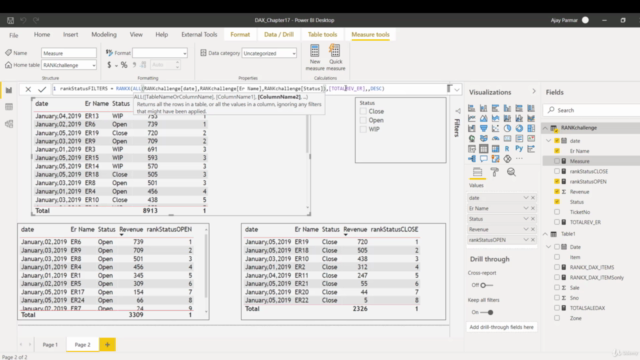This screenshot has width=640, height=360.
Task: Tick the WIP checkbox in Status slicer
Action: click(x=363, y=129)
